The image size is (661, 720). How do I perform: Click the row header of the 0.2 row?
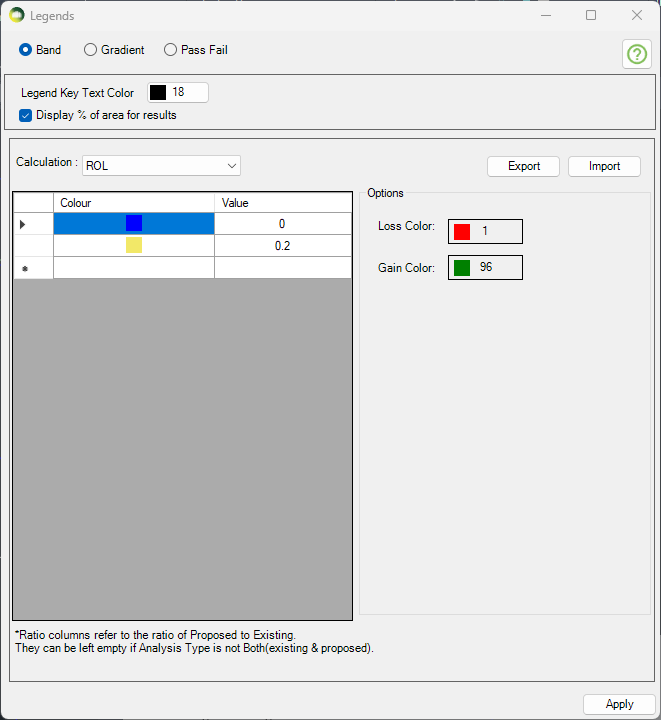click(34, 246)
